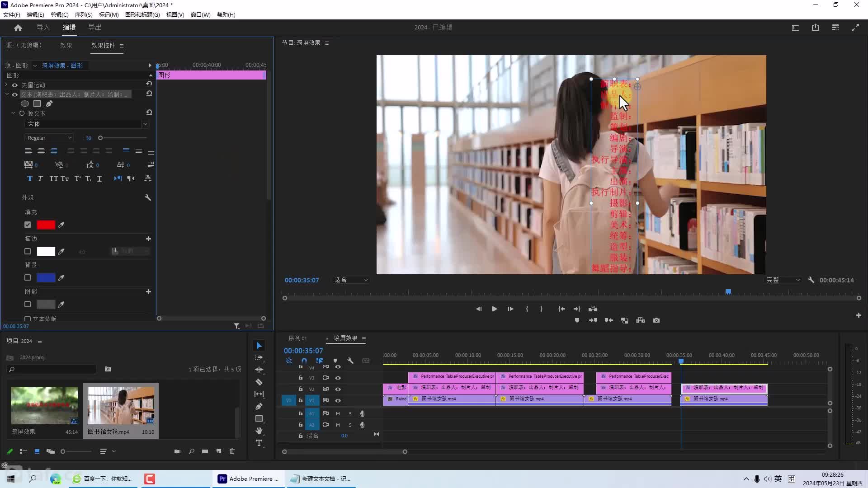Image resolution: width=868 pixels, height=488 pixels.
Task: Toggle V1 track output eye
Action: coord(338,400)
